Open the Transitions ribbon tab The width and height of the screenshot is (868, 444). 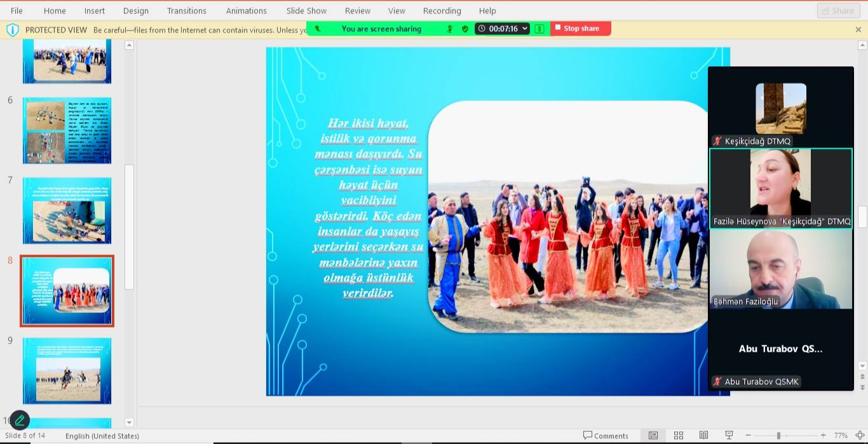point(186,11)
